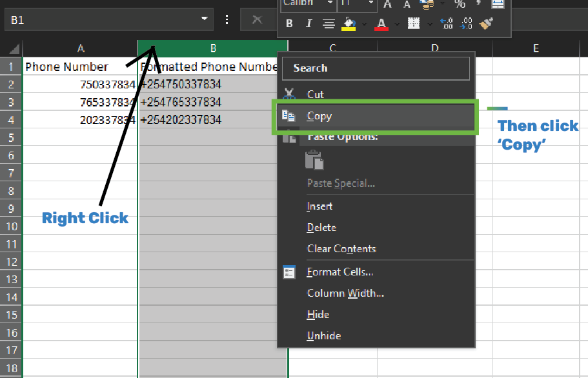588x378 pixels.
Task: Choose Delete from context menu
Action: click(376, 228)
